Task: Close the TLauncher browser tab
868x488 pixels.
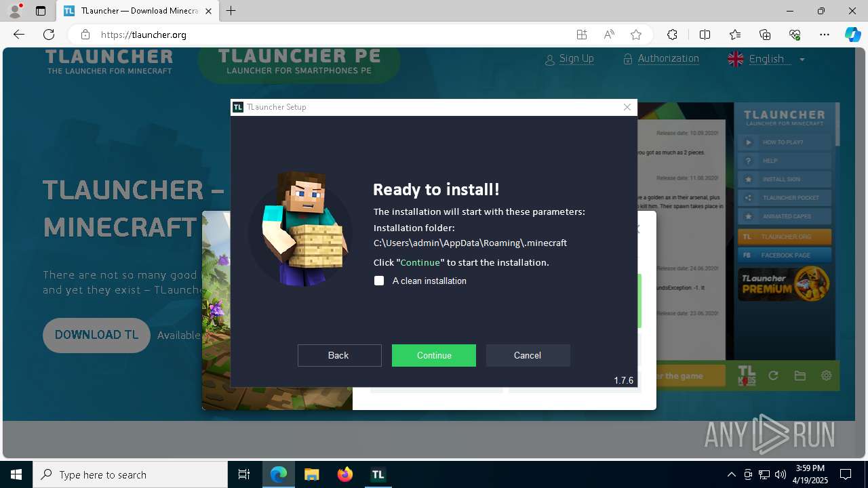Action: [x=210, y=11]
